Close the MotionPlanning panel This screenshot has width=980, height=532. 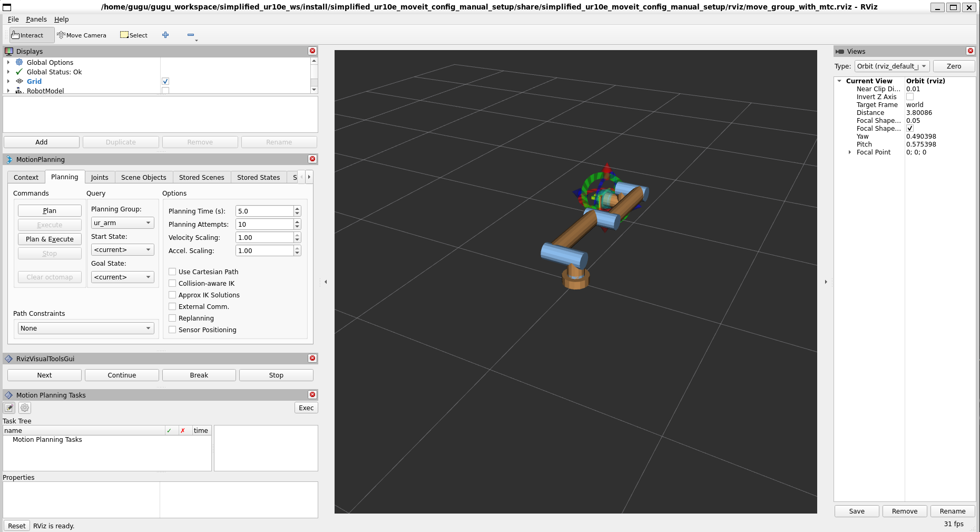pyautogui.click(x=312, y=159)
